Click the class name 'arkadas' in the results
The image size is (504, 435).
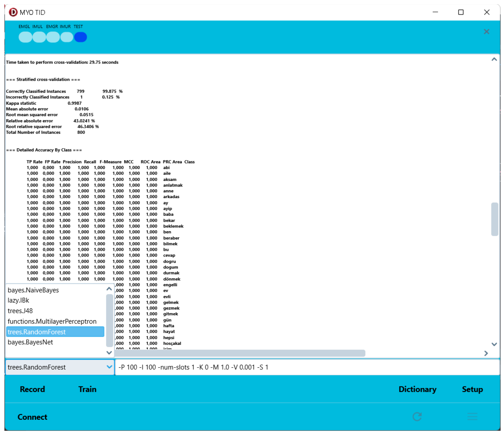[171, 197]
